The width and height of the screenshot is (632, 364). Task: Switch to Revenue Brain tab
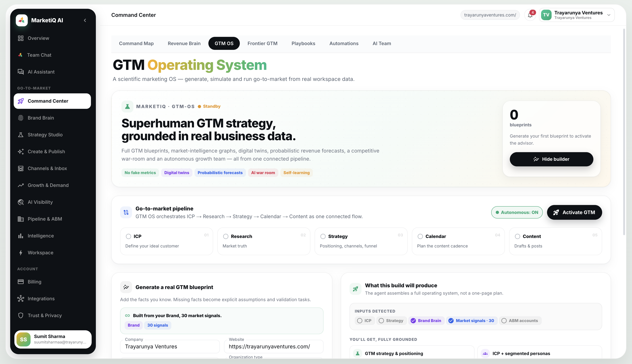click(x=184, y=44)
